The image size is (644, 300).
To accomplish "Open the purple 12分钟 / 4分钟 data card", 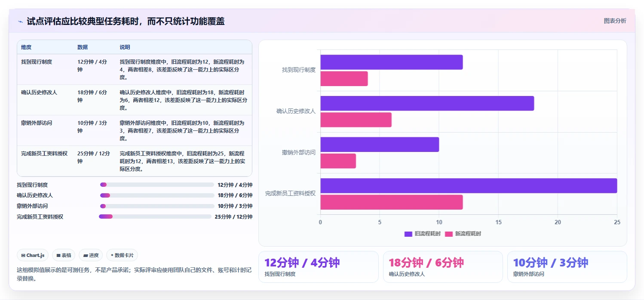I will (318, 267).
